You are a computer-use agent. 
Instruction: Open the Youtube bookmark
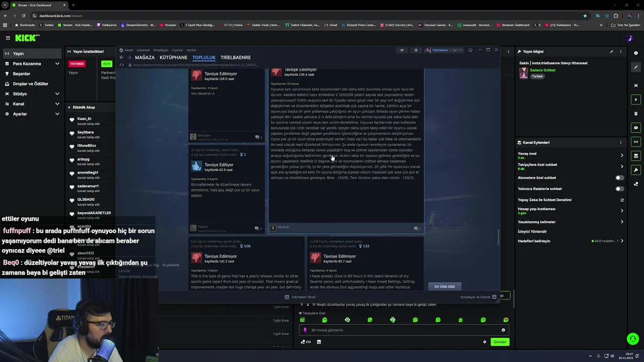pyautogui.click(x=168, y=25)
